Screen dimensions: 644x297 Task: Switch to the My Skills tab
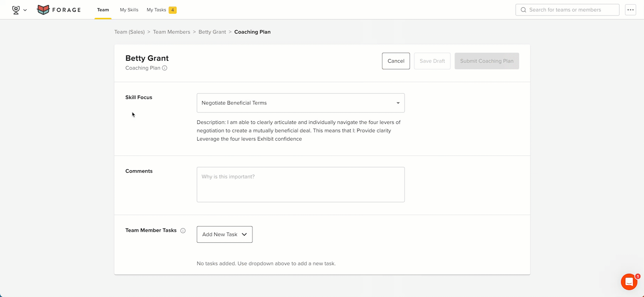pyautogui.click(x=129, y=10)
